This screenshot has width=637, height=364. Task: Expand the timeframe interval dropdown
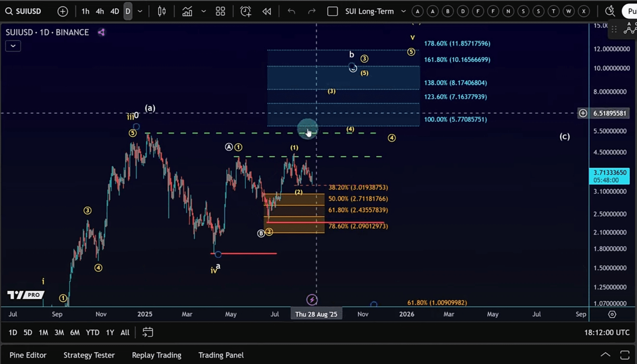[x=140, y=11]
